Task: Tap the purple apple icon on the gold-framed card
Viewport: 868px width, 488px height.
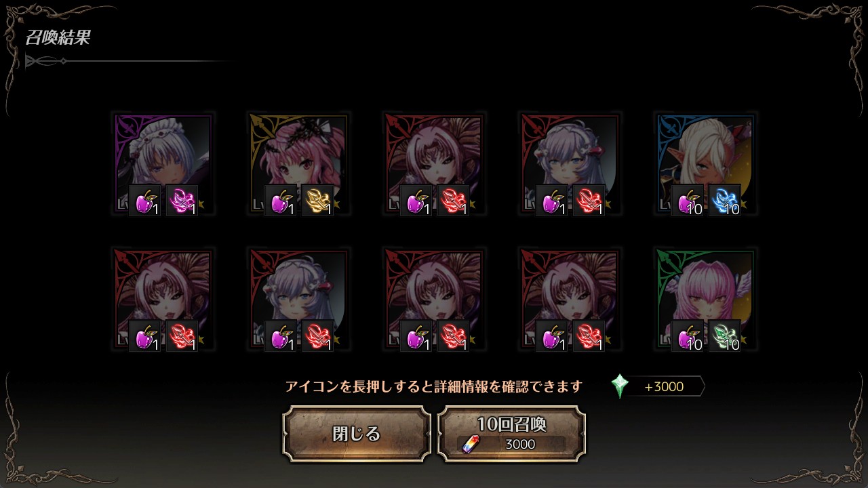Action: coord(280,201)
